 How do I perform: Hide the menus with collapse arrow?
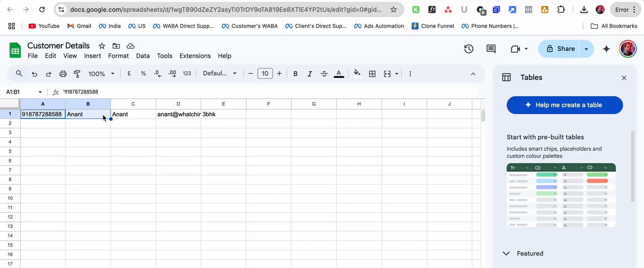click(x=473, y=74)
